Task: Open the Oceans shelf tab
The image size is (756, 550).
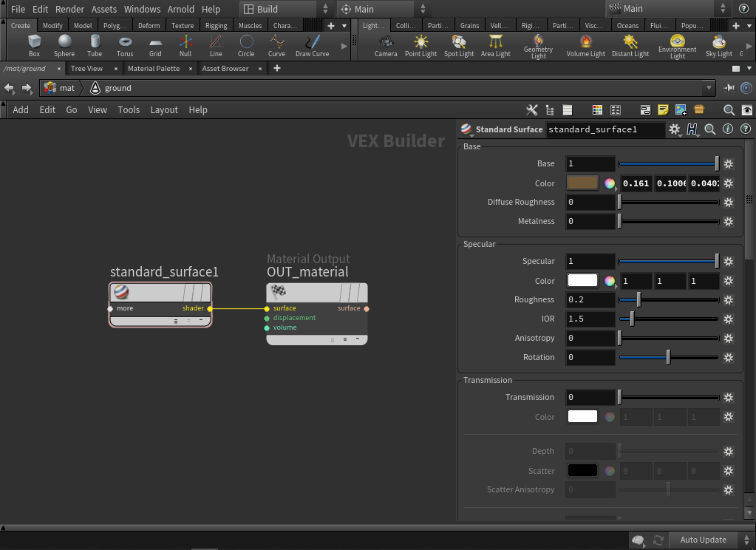Action: pyautogui.click(x=627, y=26)
